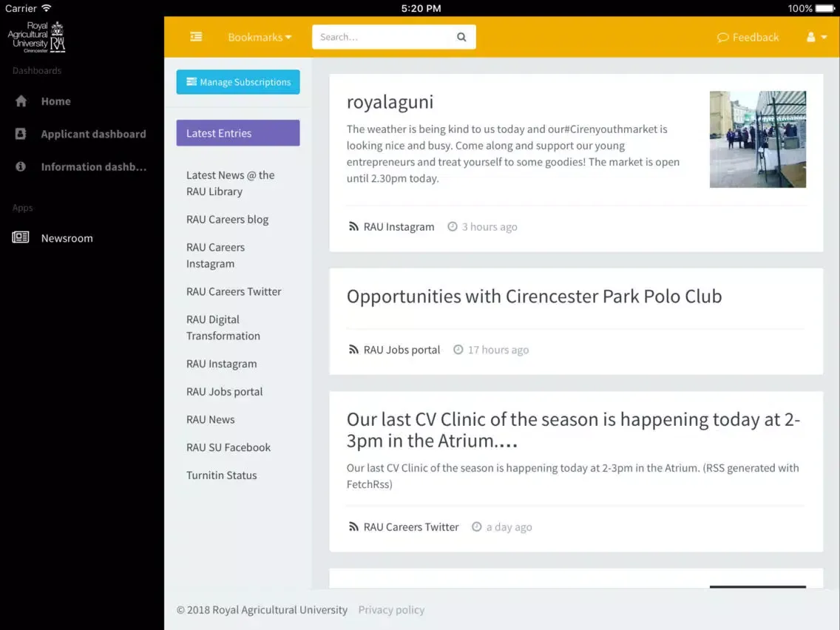840x630 pixels.
Task: Open the last CV Clinic post title
Action: pos(573,430)
